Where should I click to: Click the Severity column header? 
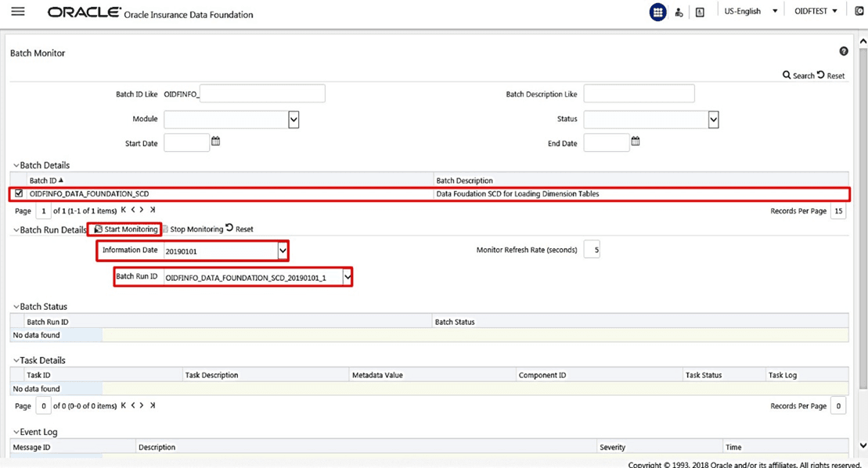[x=612, y=447]
